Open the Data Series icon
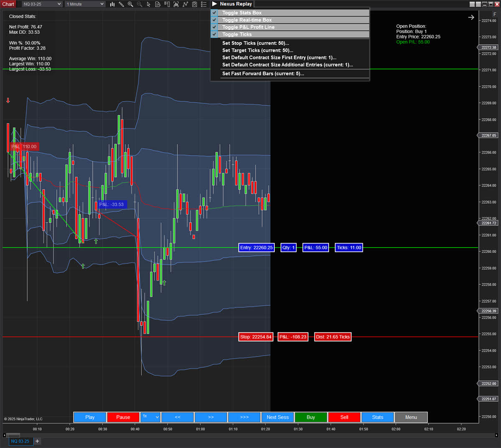The width and height of the screenshot is (501, 448). [158, 4]
